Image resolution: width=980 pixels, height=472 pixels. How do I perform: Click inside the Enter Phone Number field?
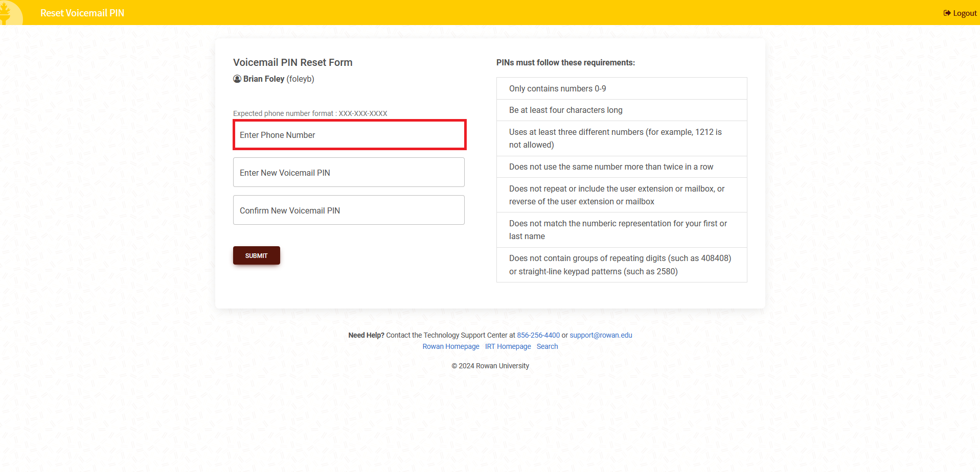(349, 135)
